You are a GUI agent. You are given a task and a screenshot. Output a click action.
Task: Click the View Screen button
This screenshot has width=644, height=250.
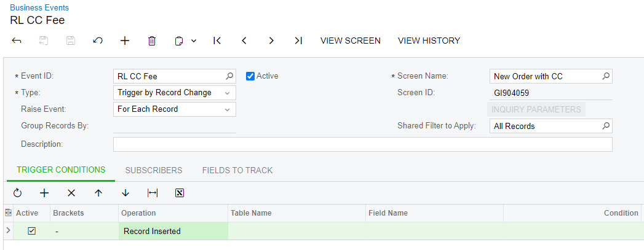click(x=351, y=41)
